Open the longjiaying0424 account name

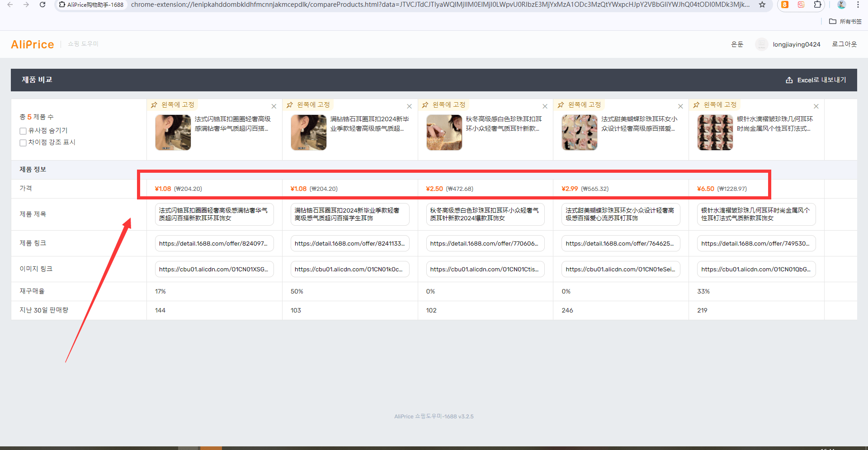pyautogui.click(x=797, y=44)
